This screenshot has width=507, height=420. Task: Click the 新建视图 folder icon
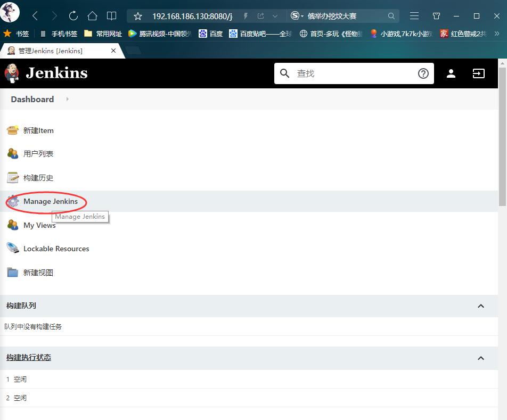pos(13,273)
